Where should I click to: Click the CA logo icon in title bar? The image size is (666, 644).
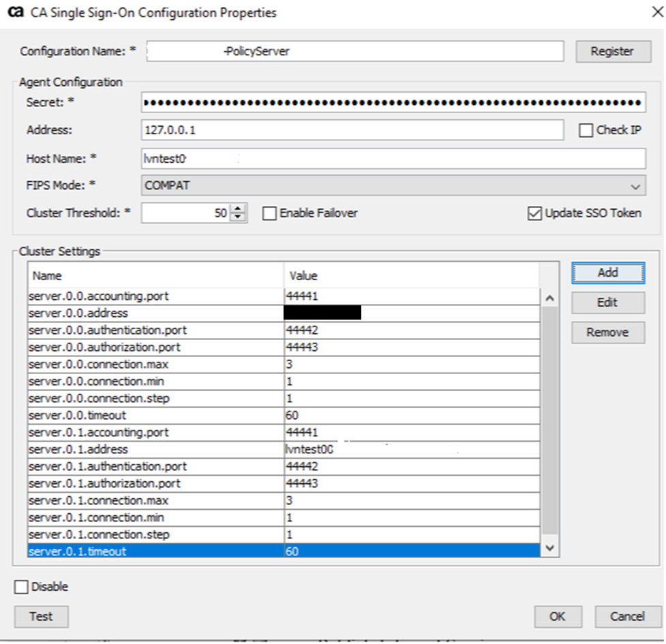click(x=15, y=13)
